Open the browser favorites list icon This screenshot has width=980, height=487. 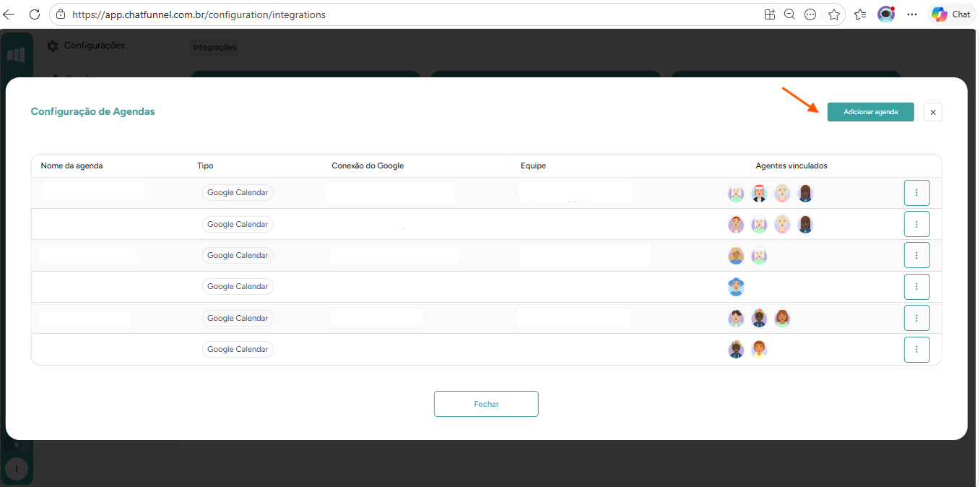[x=860, y=14]
